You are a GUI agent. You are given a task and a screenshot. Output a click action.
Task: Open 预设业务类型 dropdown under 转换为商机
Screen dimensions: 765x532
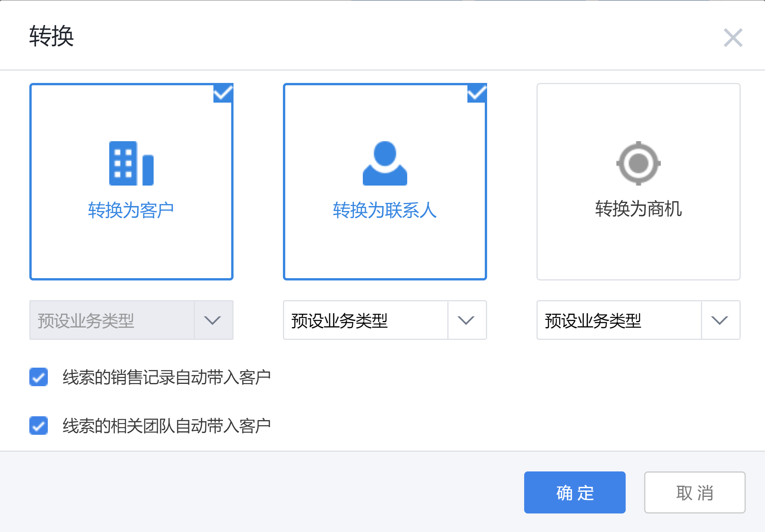click(638, 320)
